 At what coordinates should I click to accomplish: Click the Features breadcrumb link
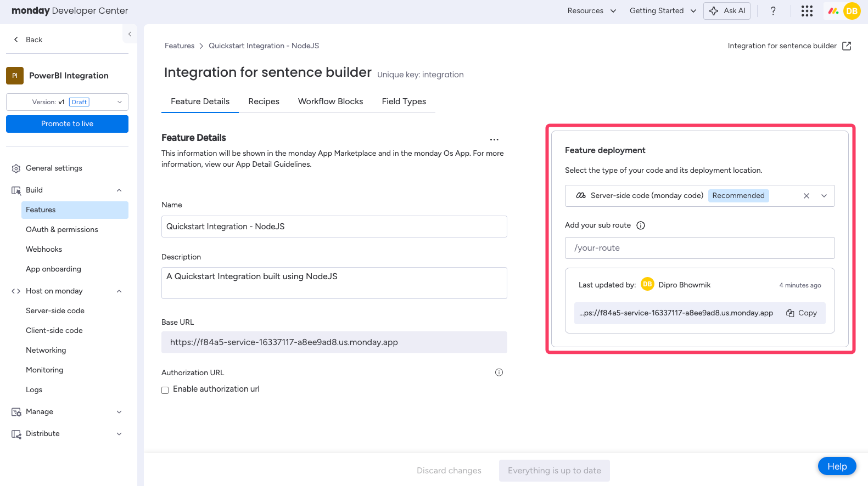[180, 46]
